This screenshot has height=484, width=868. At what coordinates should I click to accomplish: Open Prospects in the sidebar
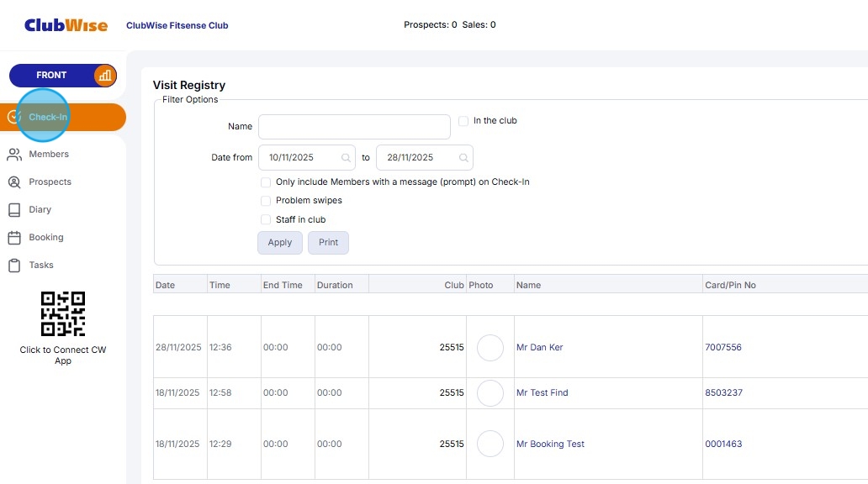pyautogui.click(x=50, y=182)
